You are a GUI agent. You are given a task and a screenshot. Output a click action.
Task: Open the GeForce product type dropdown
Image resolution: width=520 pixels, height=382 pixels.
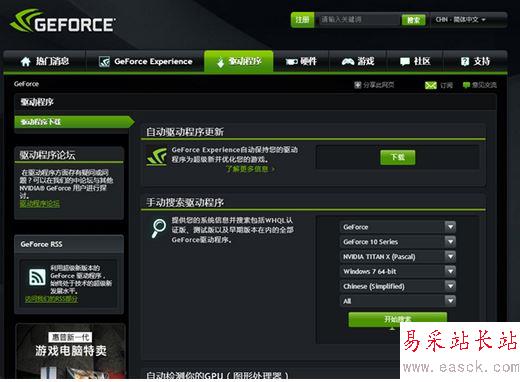click(398, 227)
